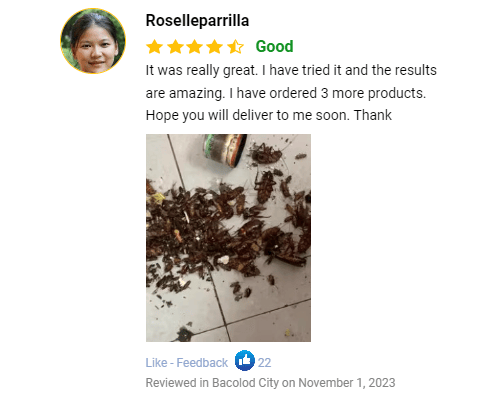Click November 1, 2023 in the review footer
This screenshot has height=419, width=495.
[x=347, y=383]
